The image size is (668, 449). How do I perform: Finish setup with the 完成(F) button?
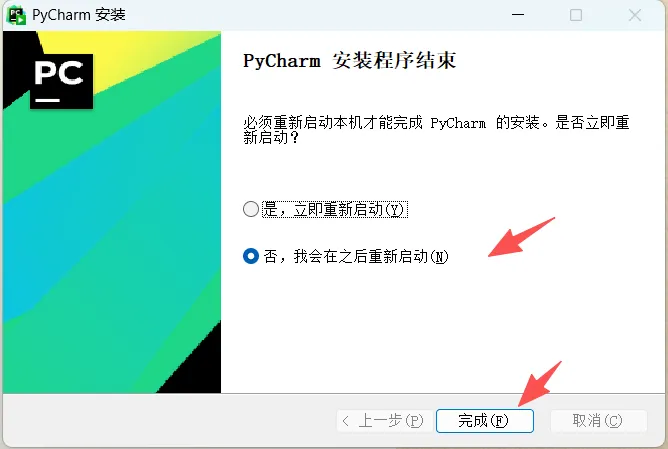pos(485,421)
